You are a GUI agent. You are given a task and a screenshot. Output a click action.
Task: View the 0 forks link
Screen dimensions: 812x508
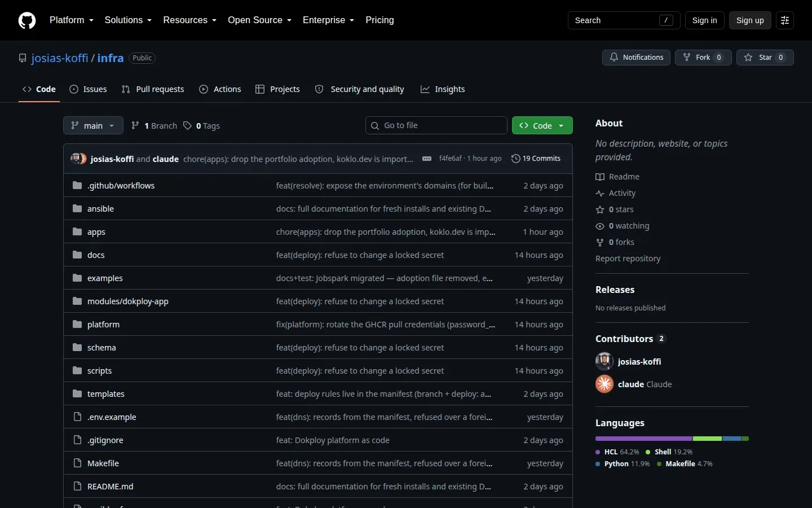coord(615,242)
